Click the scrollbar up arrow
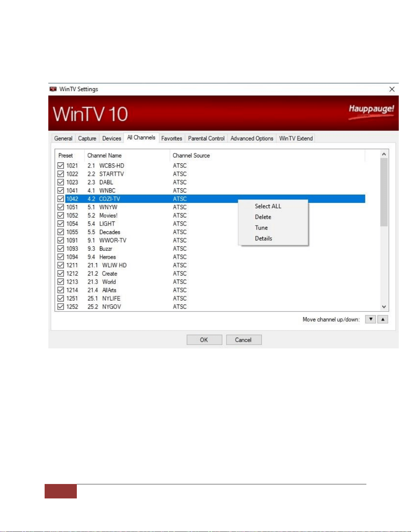 pyautogui.click(x=384, y=154)
